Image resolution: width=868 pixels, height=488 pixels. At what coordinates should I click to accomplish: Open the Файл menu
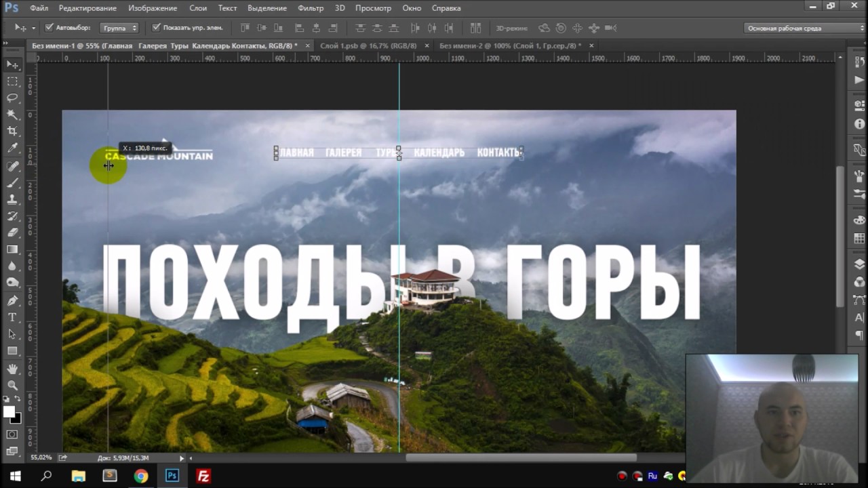(x=39, y=8)
